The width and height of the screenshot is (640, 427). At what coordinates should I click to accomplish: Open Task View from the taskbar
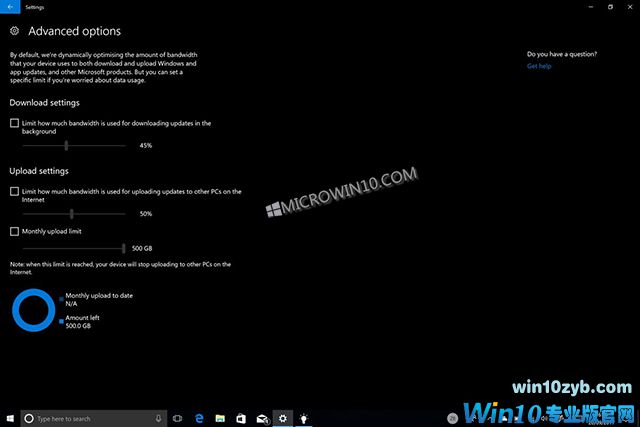tap(178, 418)
